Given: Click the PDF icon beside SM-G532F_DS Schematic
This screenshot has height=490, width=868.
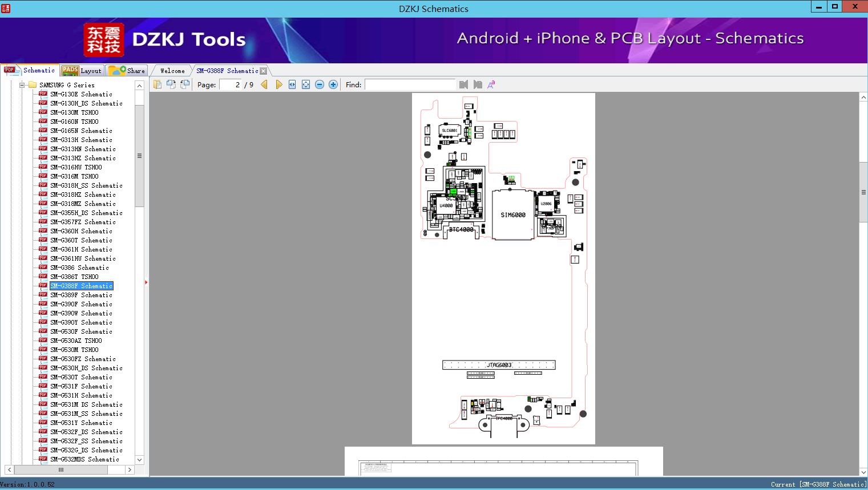Looking at the screenshot, I should click(x=43, y=432).
